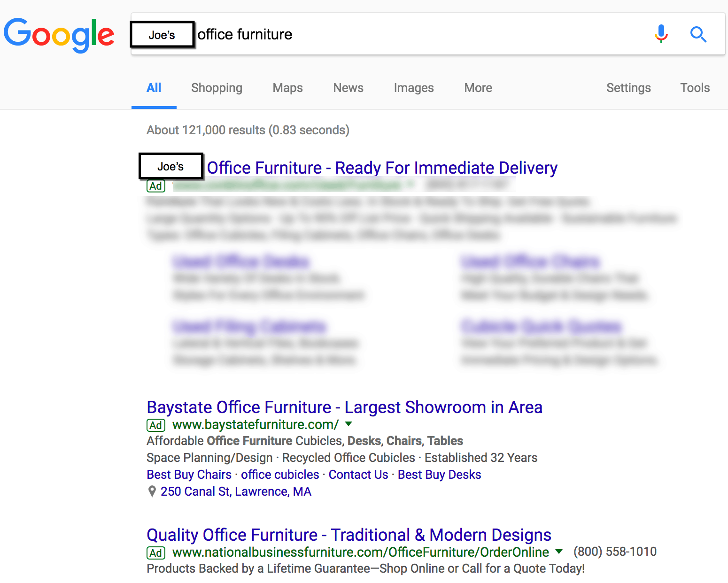The height and width of the screenshot is (583, 728).
Task: Click the location pin beside the Lawrence MA address
Action: tap(151, 491)
